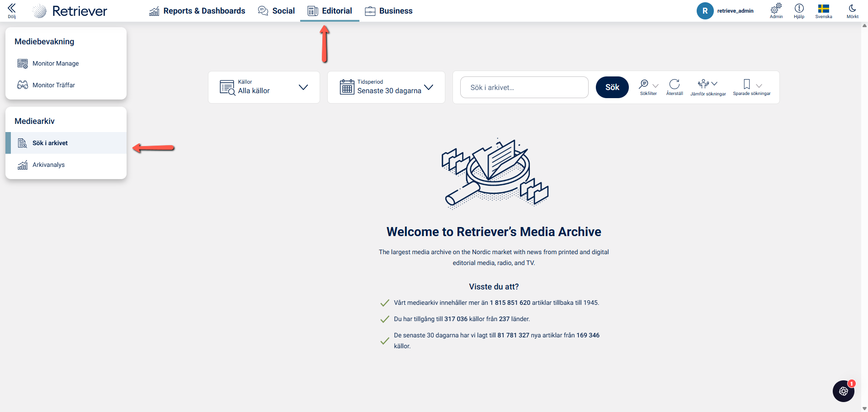Click the page scrollbar up arrow

(x=864, y=25)
